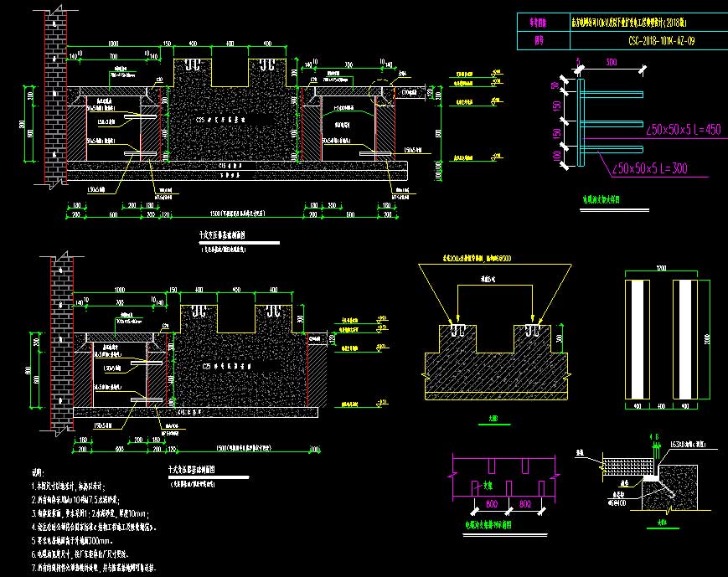This screenshot has height=577, width=728.
Task: Select the L63x6 angle steel callout
Action: click(688, 444)
